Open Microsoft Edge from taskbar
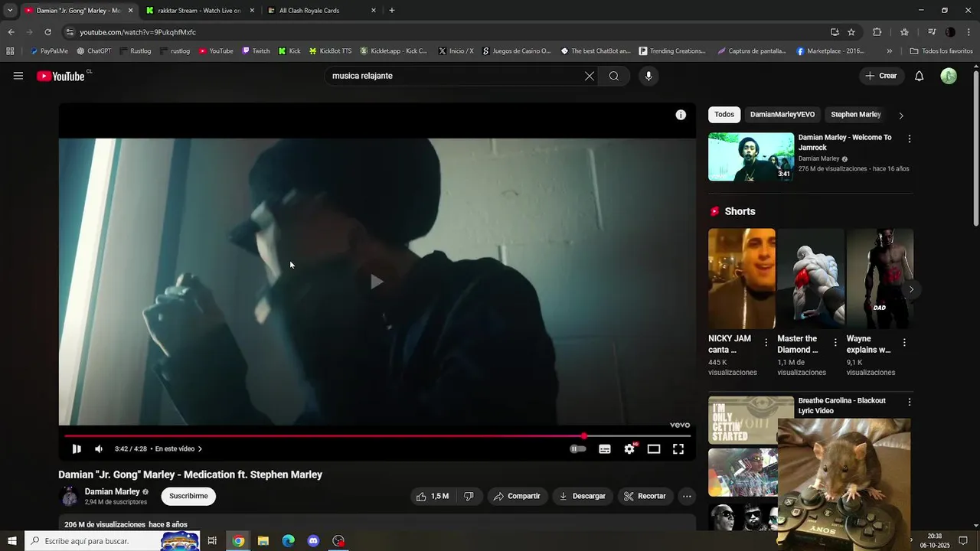 pyautogui.click(x=288, y=541)
